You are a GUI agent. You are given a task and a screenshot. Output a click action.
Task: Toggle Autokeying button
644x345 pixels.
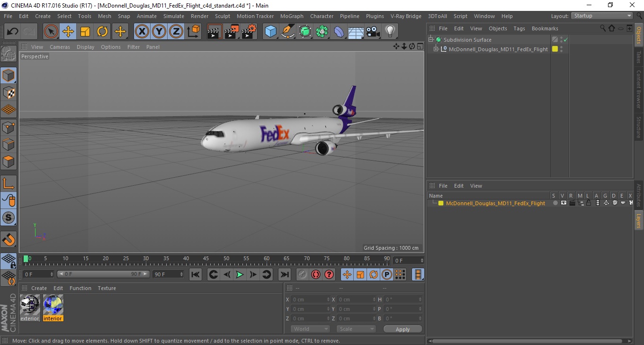click(316, 274)
